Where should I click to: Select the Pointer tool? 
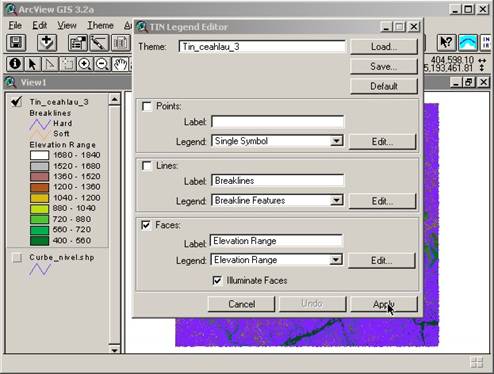(32, 64)
